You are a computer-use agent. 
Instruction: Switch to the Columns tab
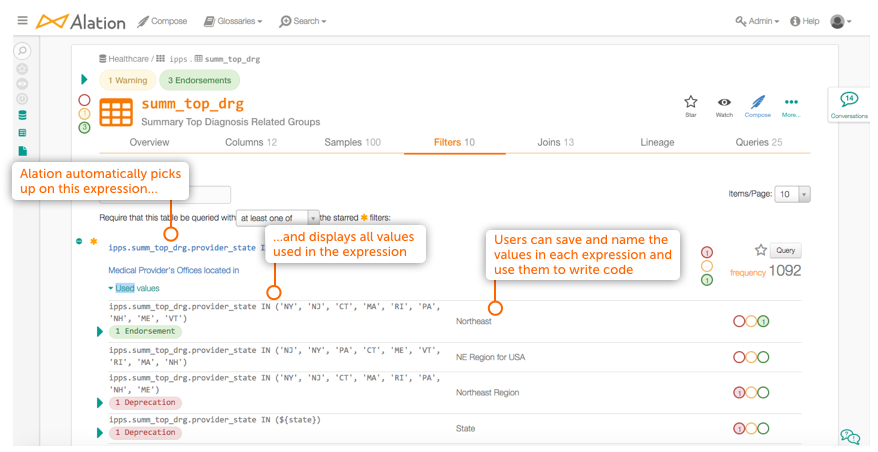coord(251,142)
